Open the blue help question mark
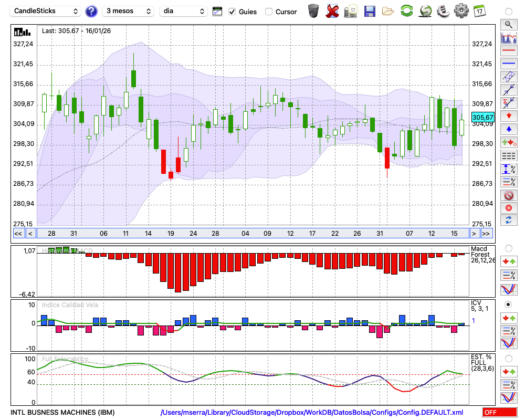This screenshot has width=525, height=420. [x=91, y=12]
